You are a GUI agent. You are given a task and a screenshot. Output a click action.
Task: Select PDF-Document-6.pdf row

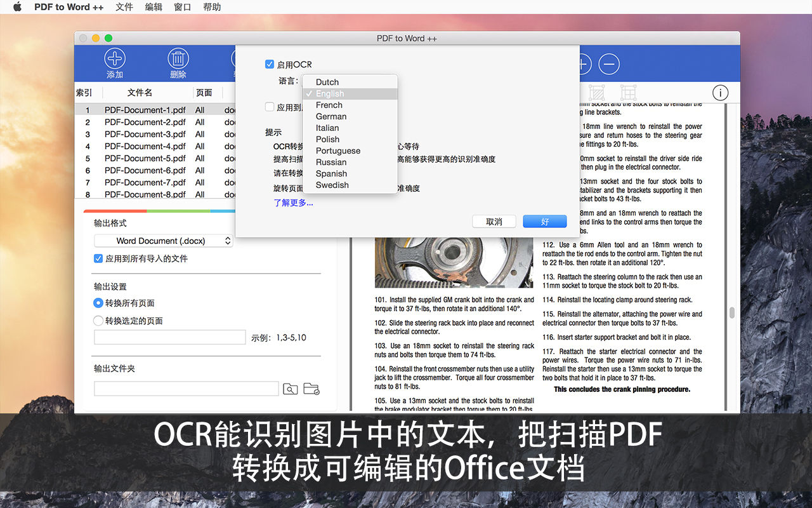tap(154, 170)
